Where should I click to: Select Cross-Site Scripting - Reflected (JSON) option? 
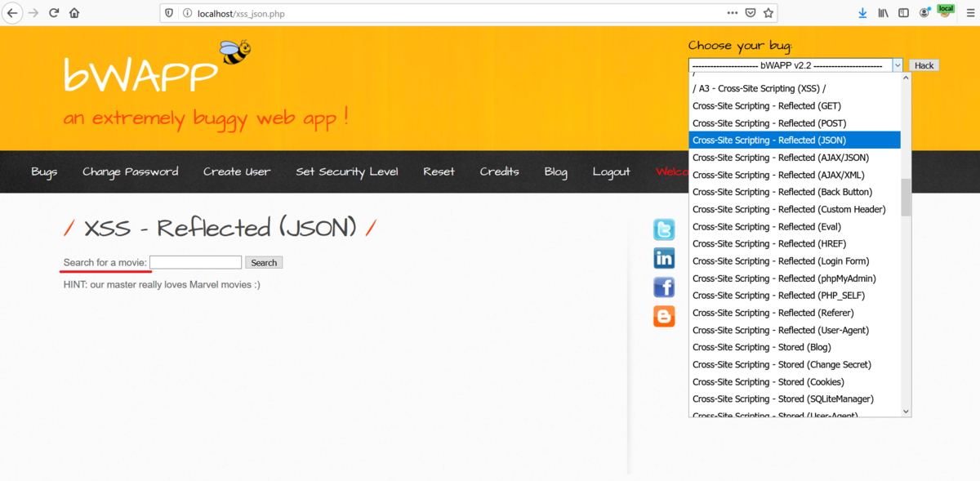[x=795, y=140]
